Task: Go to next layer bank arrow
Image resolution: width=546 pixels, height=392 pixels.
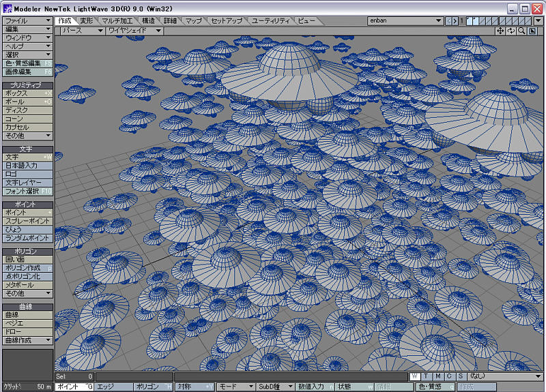Action: [455, 21]
